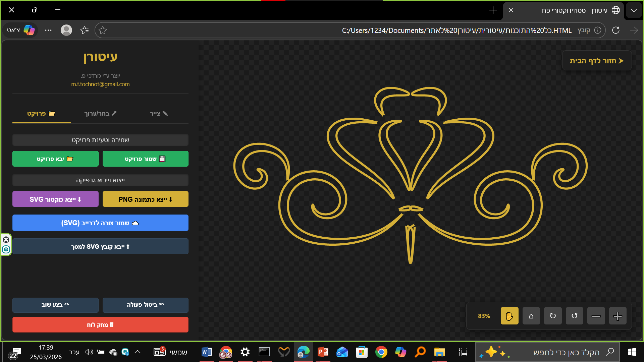The height and width of the screenshot is (362, 644).
Task: Toggle the hand pan tool
Action: 509,316
